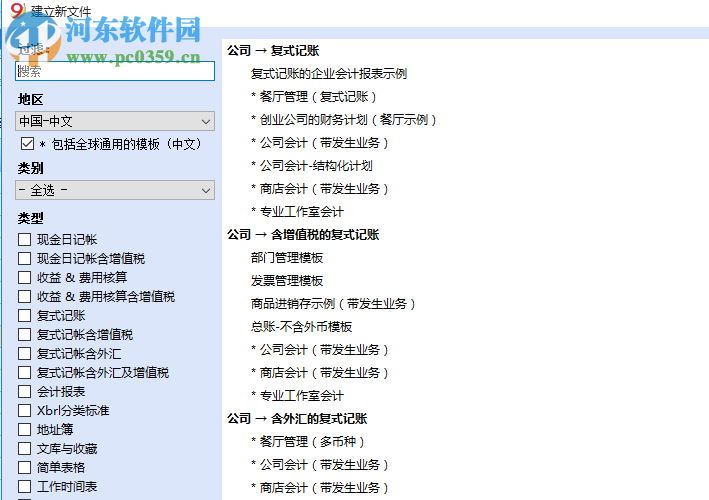Check the 复式记帐含外汇及增值税 checkbox
This screenshot has height=500, width=709.
click(24, 373)
